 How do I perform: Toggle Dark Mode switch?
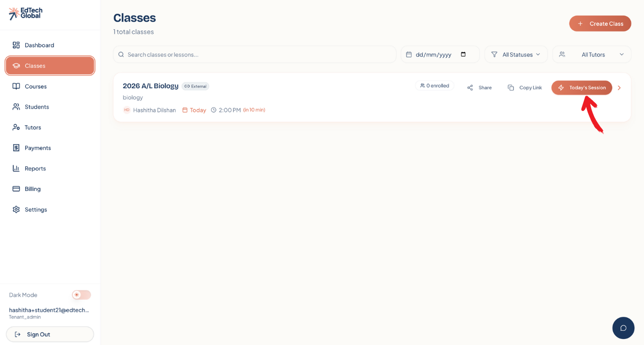pyautogui.click(x=81, y=295)
